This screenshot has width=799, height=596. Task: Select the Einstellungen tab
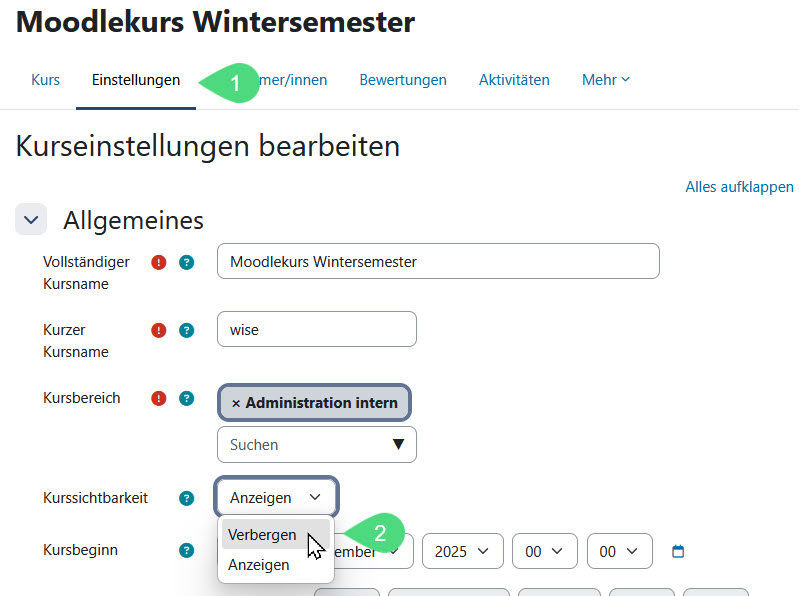136,80
